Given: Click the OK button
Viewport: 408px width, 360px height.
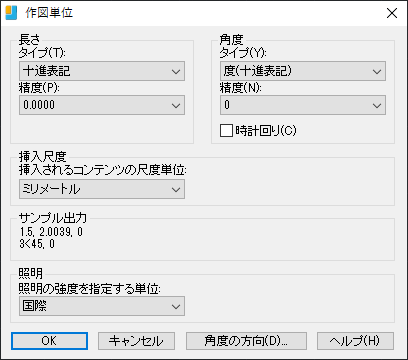Looking at the screenshot, I should [49, 341].
